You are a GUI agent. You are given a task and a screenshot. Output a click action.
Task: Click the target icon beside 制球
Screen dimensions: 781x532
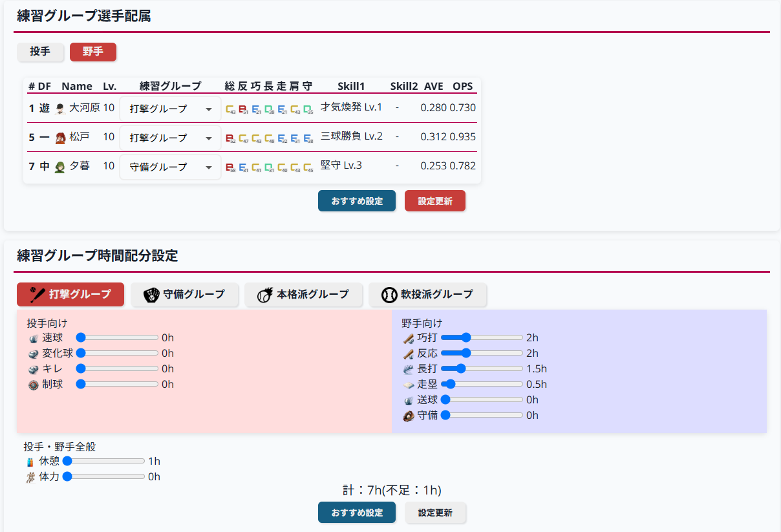tap(34, 385)
